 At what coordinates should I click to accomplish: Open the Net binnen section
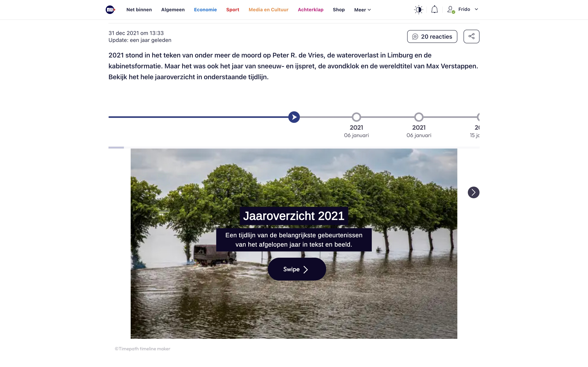pyautogui.click(x=139, y=10)
